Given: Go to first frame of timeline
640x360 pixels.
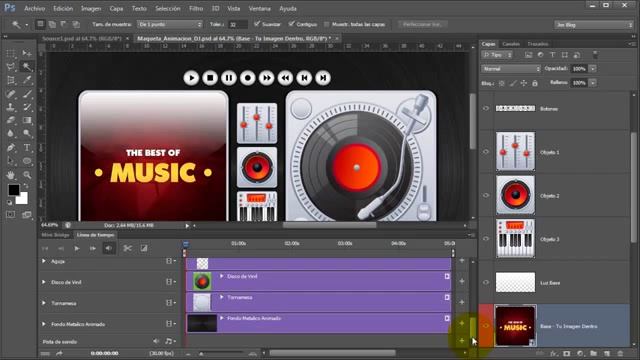Looking at the screenshot, I should (x=45, y=248).
